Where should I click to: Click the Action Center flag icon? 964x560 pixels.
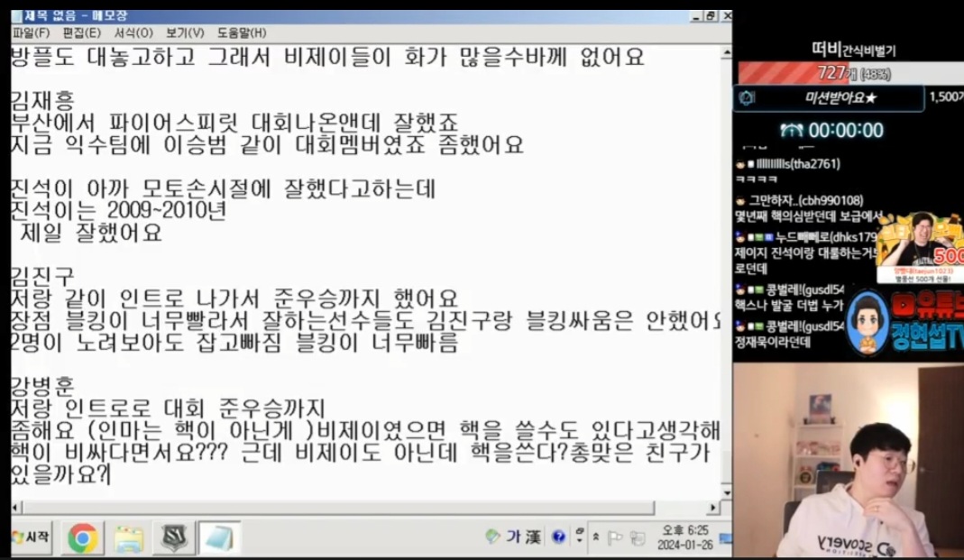point(615,538)
